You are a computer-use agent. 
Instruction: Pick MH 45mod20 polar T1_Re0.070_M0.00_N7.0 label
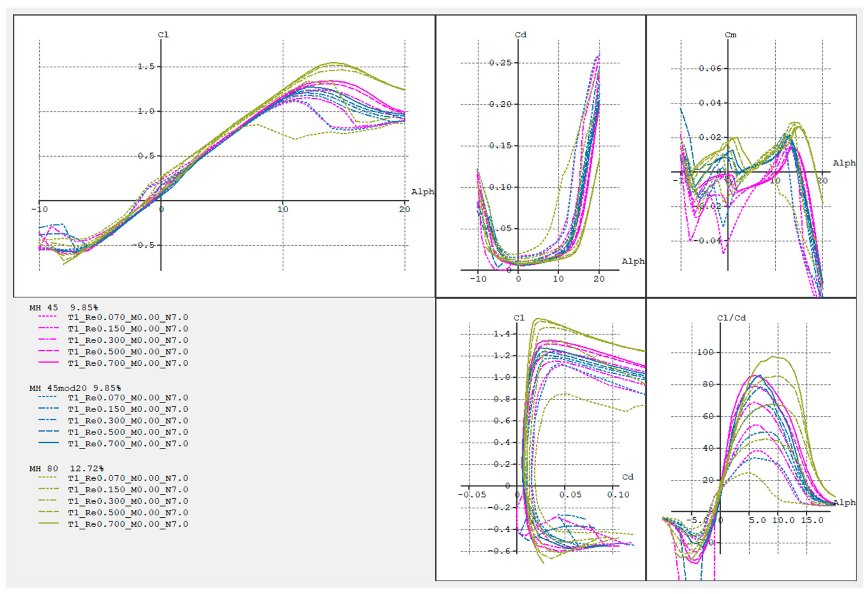point(128,398)
